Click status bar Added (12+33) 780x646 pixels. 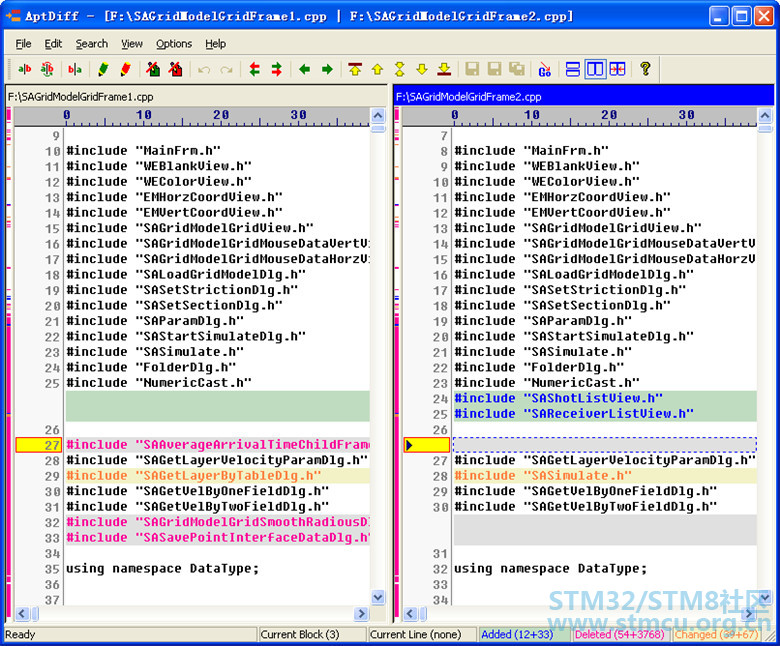click(x=524, y=635)
